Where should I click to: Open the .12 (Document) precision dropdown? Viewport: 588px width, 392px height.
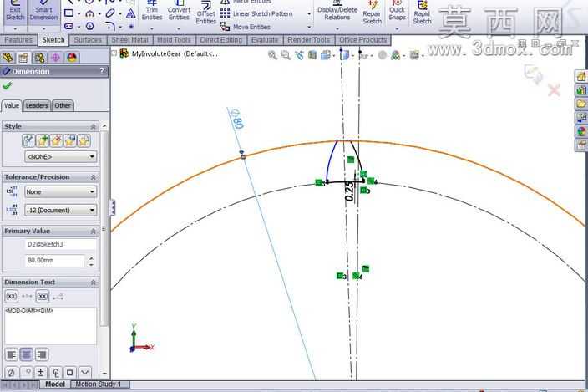pos(60,210)
